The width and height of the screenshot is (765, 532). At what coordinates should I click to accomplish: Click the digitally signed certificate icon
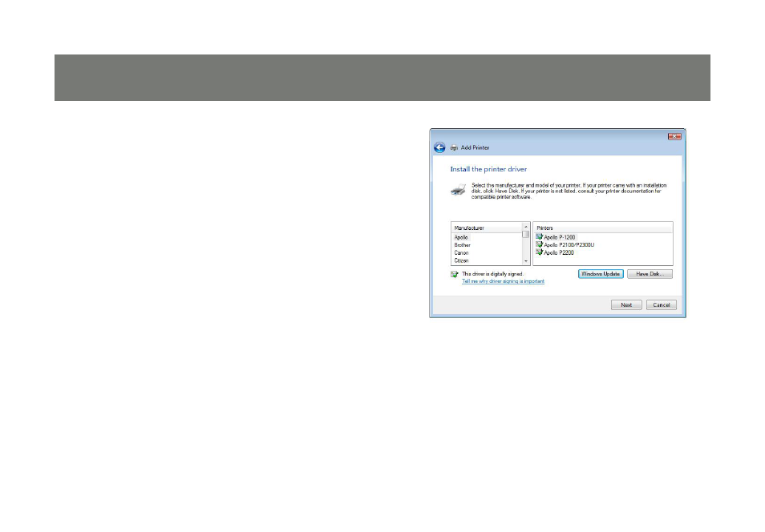pyautogui.click(x=454, y=275)
